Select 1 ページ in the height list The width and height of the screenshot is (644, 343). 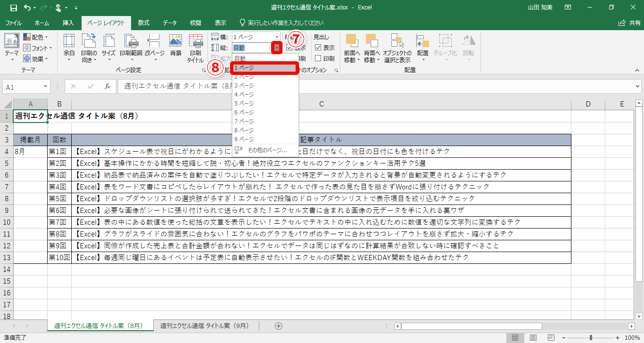[265, 68]
